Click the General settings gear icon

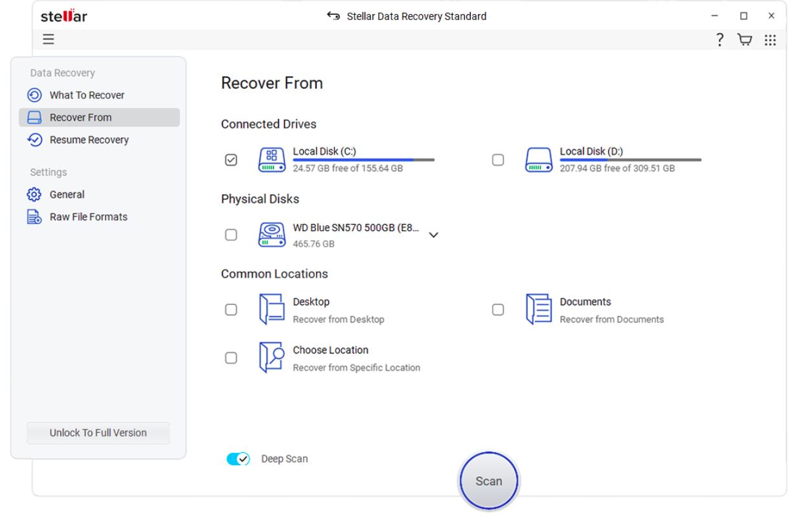(x=34, y=194)
